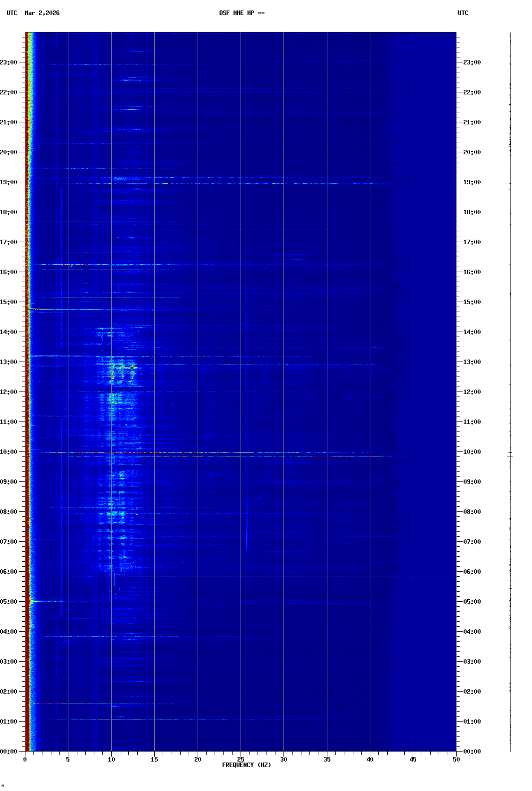Click '12:00' on the left time axis
532x791 pixels.
point(8,392)
